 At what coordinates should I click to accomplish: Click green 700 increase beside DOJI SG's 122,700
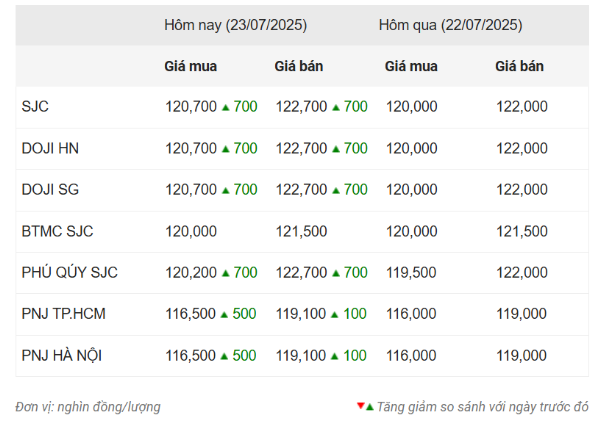click(356, 190)
